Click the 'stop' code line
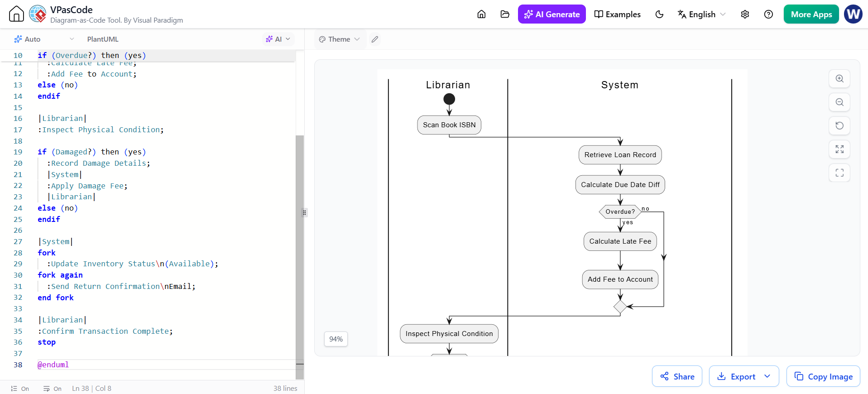868x394 pixels. [x=47, y=342]
